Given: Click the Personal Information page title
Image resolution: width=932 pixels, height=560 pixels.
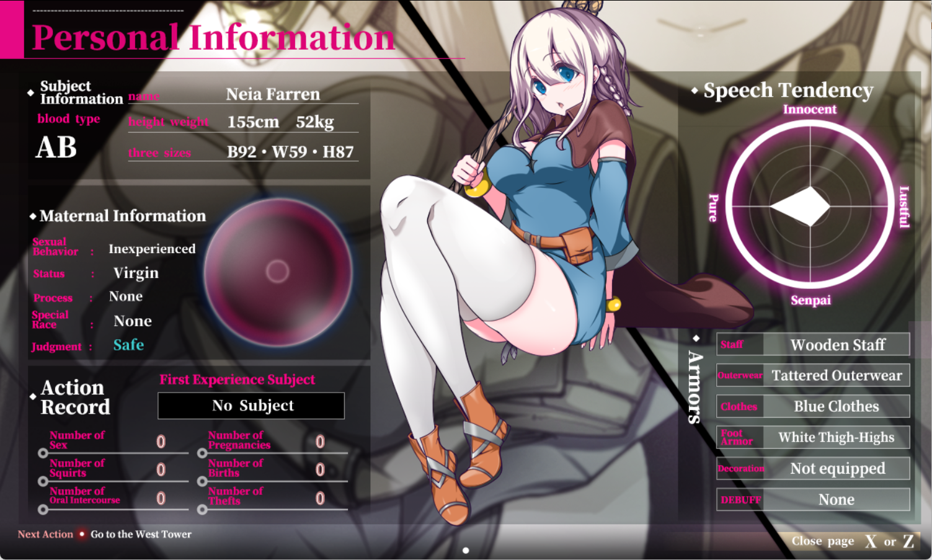Looking at the screenshot, I should click(x=213, y=37).
